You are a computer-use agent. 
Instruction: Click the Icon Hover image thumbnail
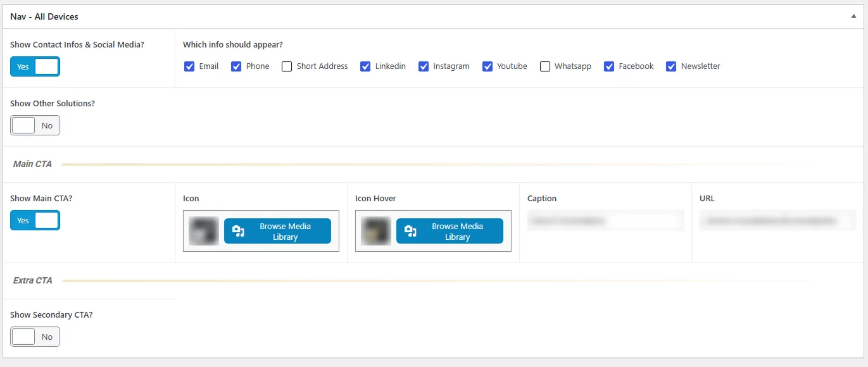tap(376, 231)
